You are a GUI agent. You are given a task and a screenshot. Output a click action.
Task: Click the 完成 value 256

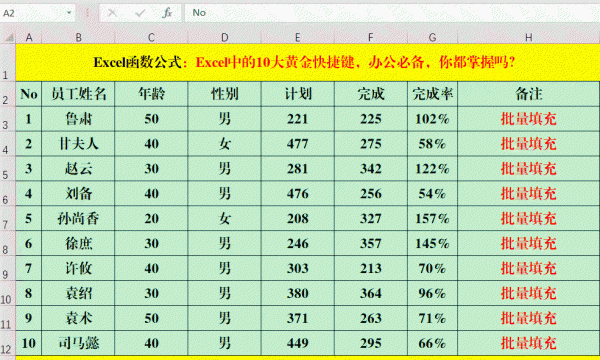pos(371,194)
